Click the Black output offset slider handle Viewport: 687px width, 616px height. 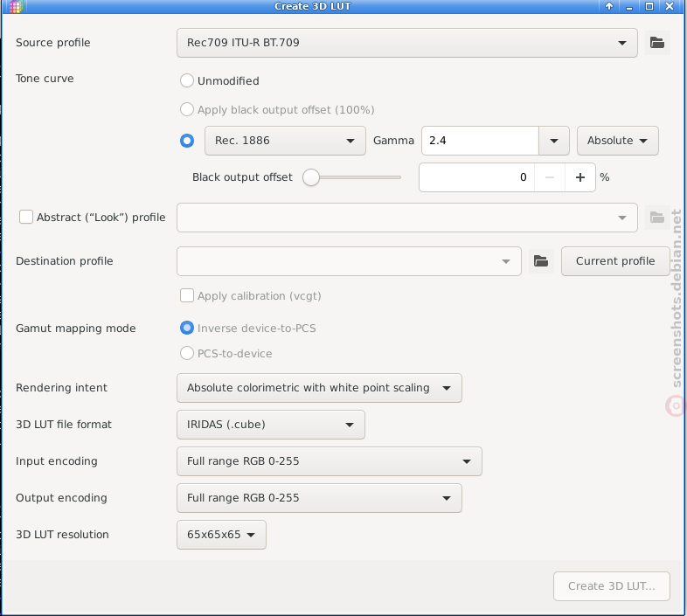point(311,177)
